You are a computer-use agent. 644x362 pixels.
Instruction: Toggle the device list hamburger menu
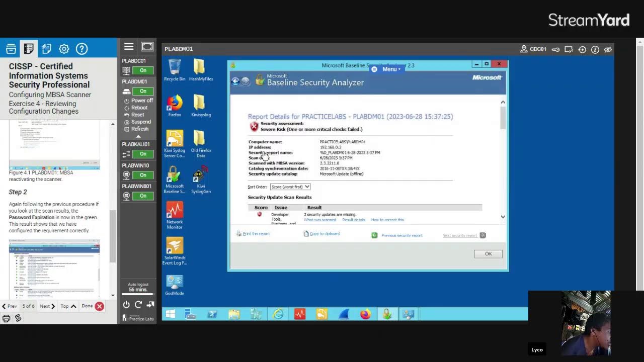tap(129, 47)
